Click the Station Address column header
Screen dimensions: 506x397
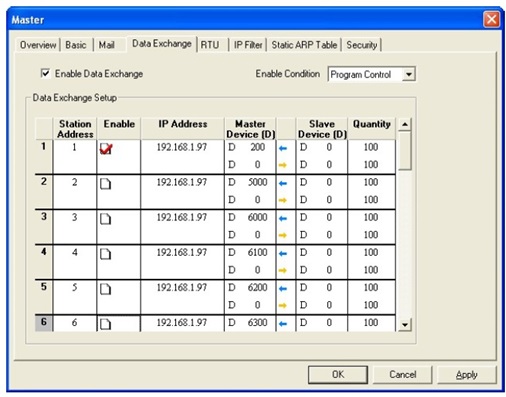click(x=75, y=129)
